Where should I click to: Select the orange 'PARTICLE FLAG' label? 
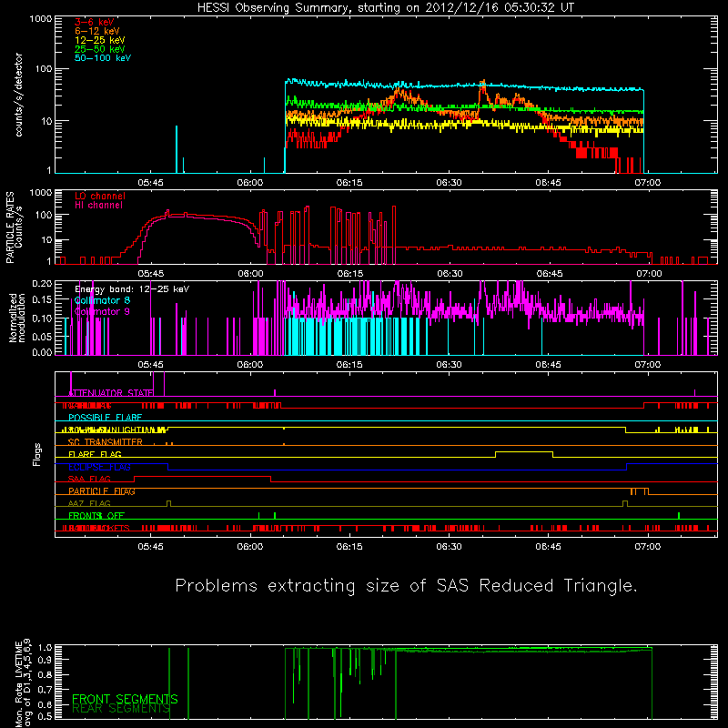click(102, 491)
